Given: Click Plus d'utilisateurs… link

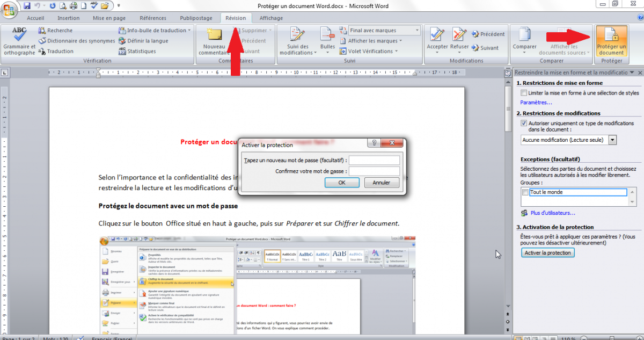Looking at the screenshot, I should (553, 213).
